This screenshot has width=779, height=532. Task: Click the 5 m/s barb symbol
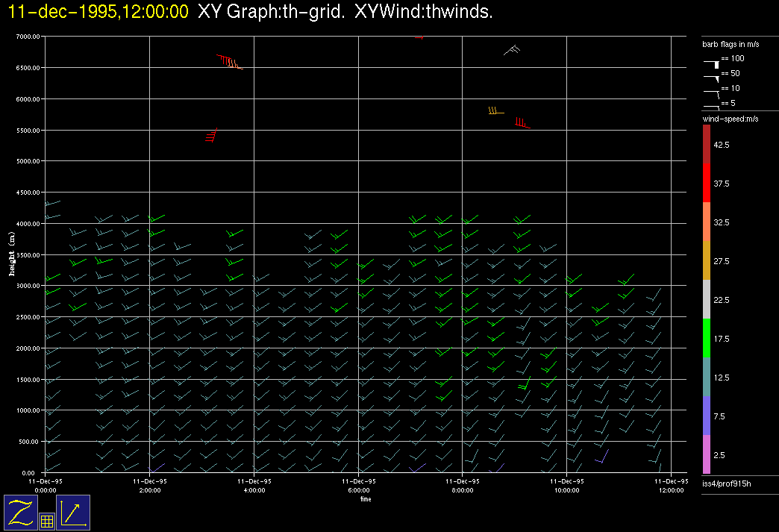pos(712,107)
